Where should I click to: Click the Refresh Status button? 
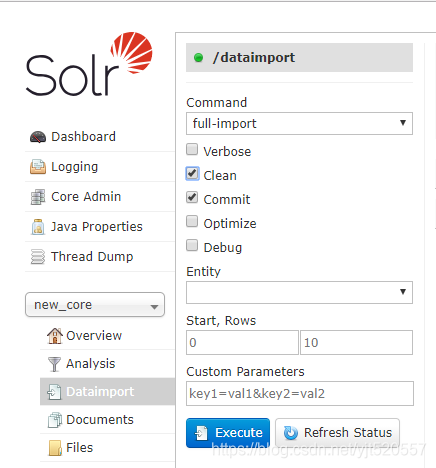[x=337, y=433]
